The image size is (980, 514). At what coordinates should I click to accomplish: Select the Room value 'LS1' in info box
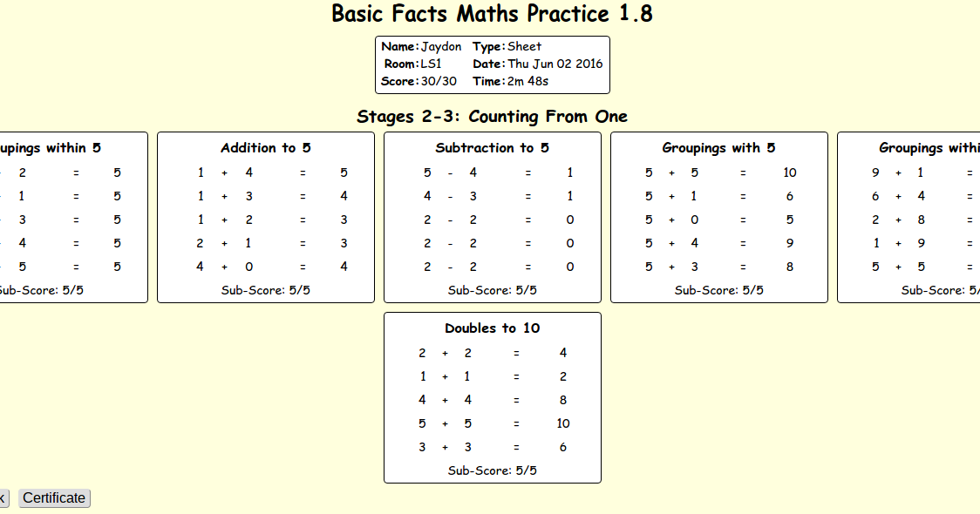coord(430,64)
